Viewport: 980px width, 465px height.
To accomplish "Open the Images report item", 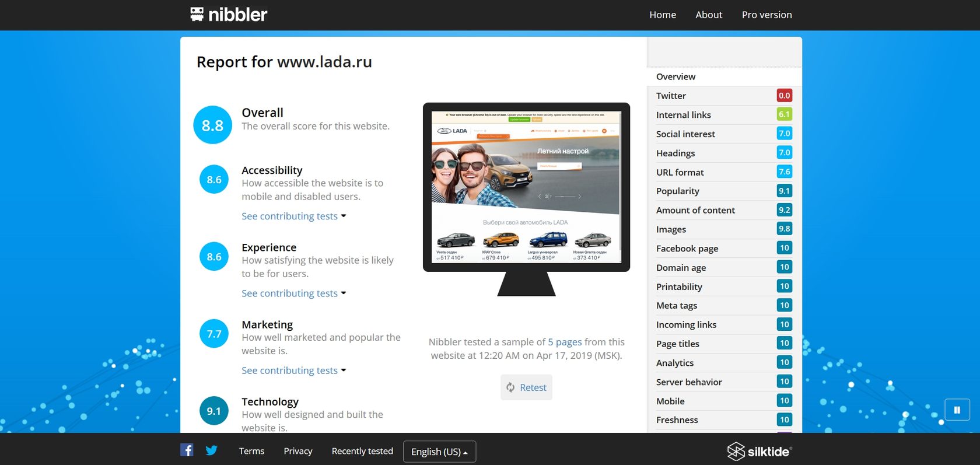I will pyautogui.click(x=724, y=229).
